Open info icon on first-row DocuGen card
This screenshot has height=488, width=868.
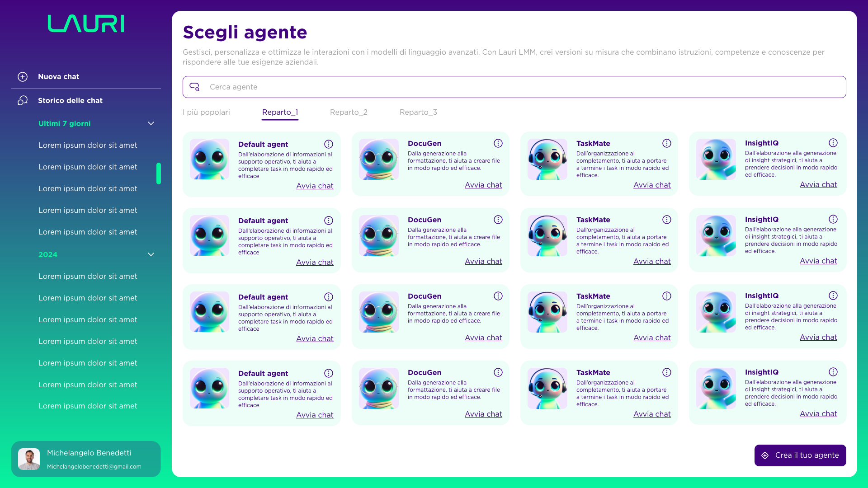coord(498,143)
